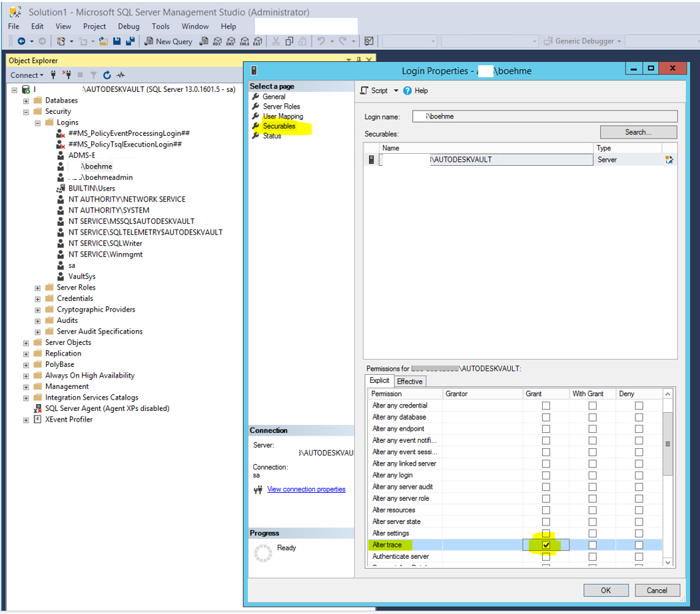Enable Deny for Alter any login

coord(639,475)
